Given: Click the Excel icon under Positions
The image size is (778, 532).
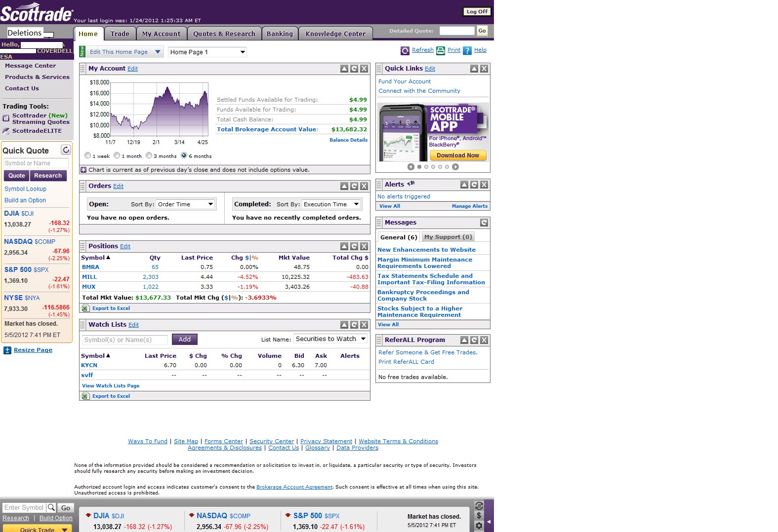Looking at the screenshot, I should [x=85, y=308].
